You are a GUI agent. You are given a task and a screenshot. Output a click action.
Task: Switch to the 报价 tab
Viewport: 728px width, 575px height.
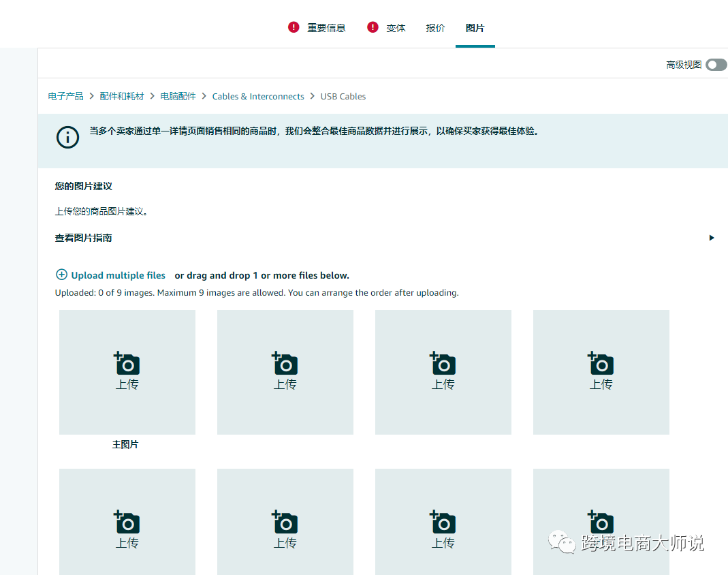pos(435,28)
